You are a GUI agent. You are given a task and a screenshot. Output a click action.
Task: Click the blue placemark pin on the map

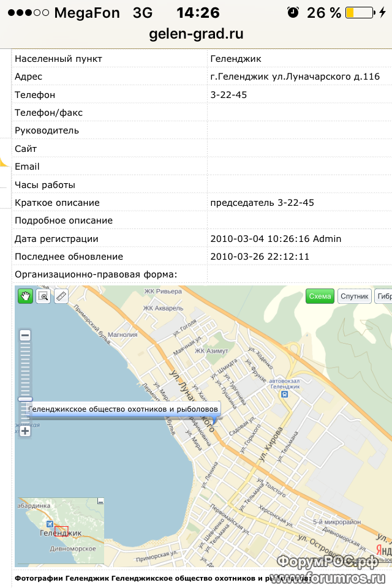[x=214, y=421]
